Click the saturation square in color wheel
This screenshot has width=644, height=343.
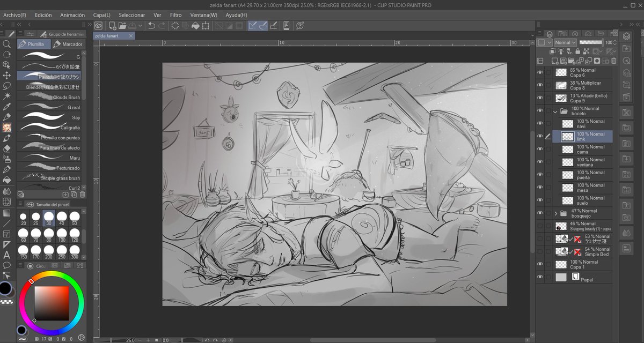(x=52, y=303)
